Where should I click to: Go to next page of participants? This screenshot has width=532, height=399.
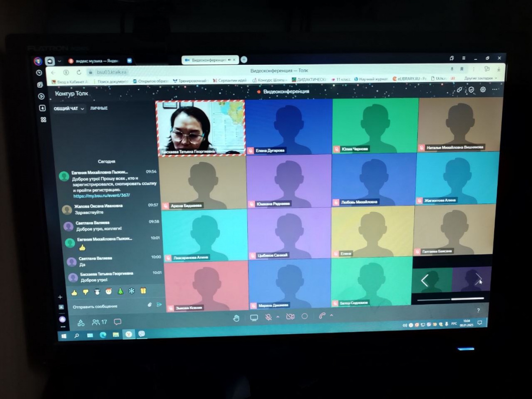pos(478,279)
